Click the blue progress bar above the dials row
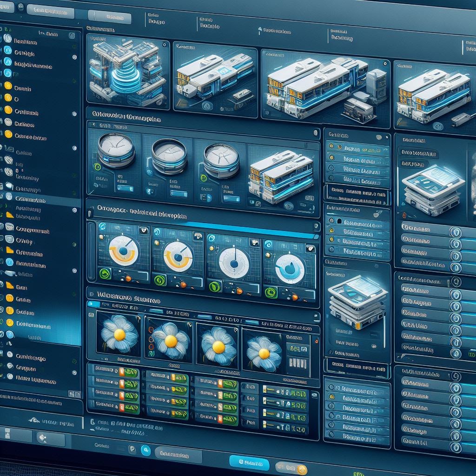 [252, 230]
